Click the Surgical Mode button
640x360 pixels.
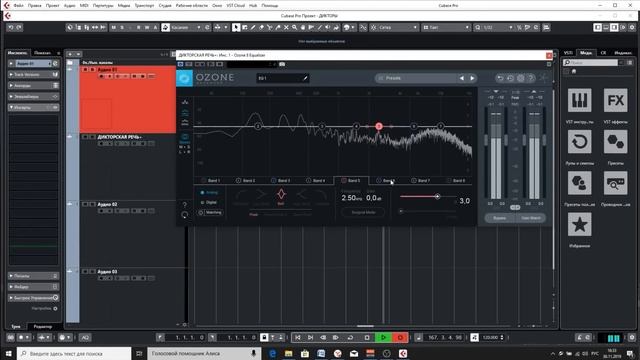(363, 213)
